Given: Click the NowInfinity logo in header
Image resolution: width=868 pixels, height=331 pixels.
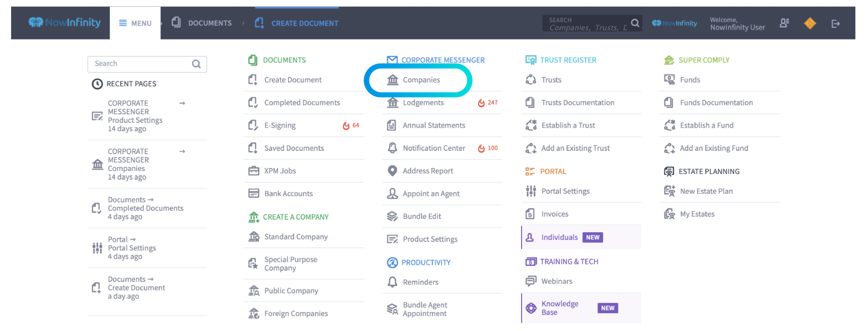Looking at the screenshot, I should tap(65, 23).
